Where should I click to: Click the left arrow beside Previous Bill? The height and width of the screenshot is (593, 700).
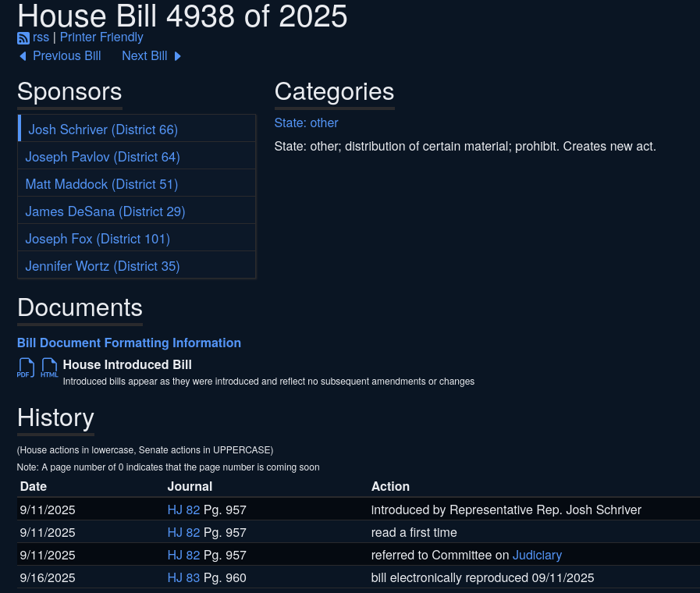(x=23, y=56)
